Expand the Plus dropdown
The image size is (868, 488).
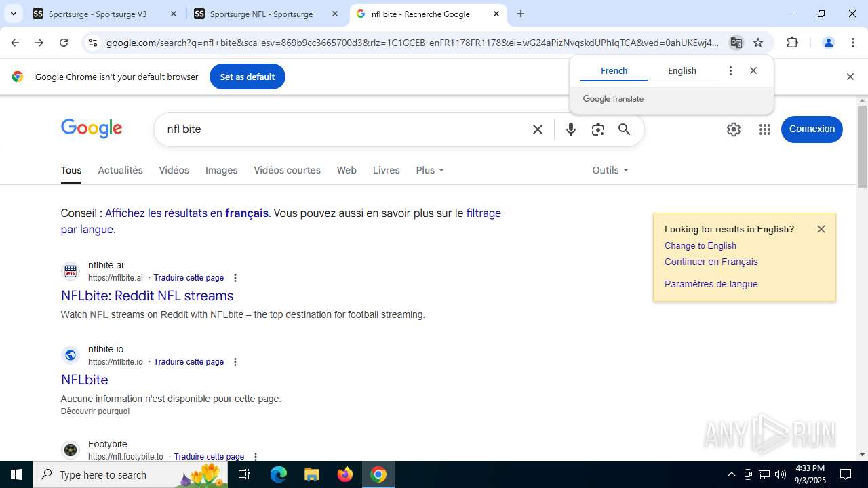(430, 170)
